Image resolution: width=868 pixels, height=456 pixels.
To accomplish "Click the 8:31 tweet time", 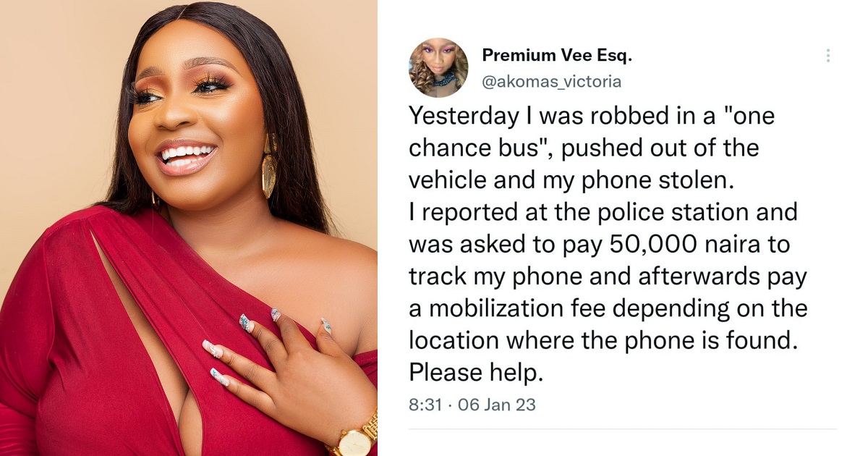I will (x=423, y=405).
